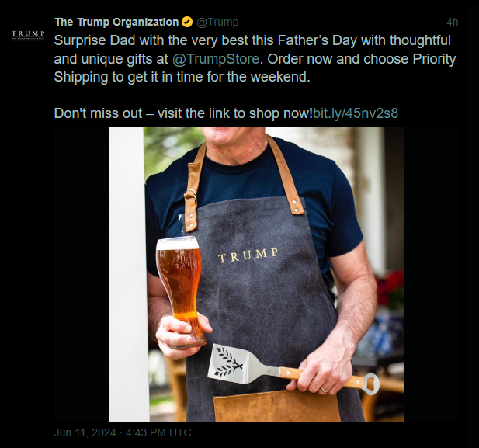The height and width of the screenshot is (448, 479).
Task: Open The Trump Organization display name
Action: coord(116,22)
